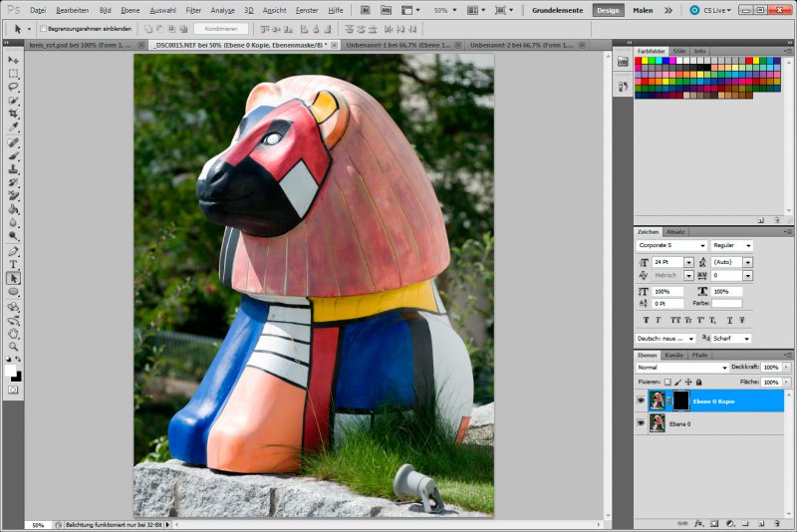Click the Malen workspace button

click(x=643, y=10)
